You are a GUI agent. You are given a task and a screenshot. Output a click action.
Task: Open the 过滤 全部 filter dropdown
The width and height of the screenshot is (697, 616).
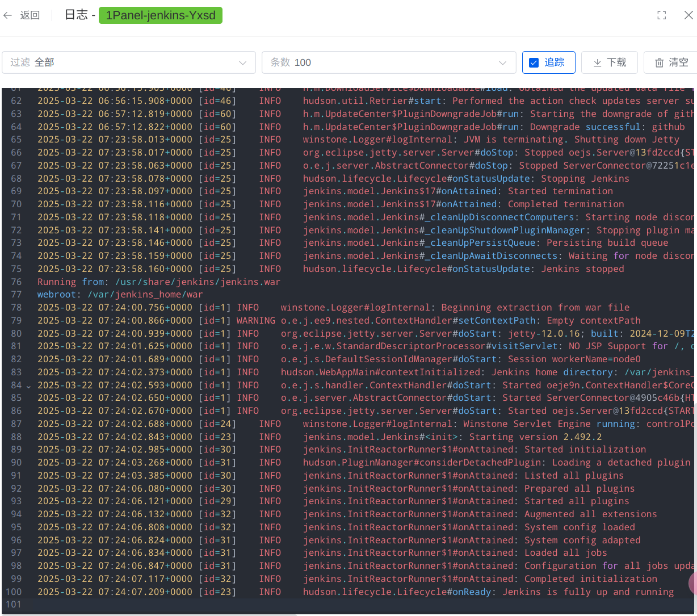point(129,62)
